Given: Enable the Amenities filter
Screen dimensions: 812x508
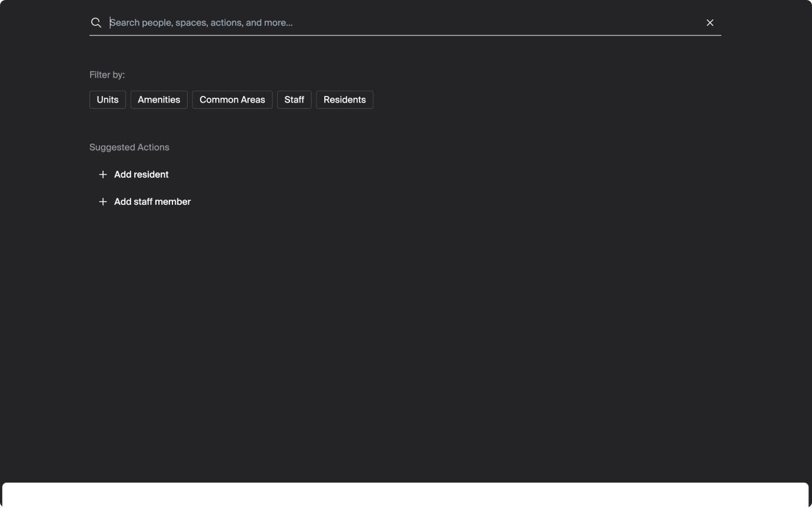Looking at the screenshot, I should pyautogui.click(x=158, y=99).
